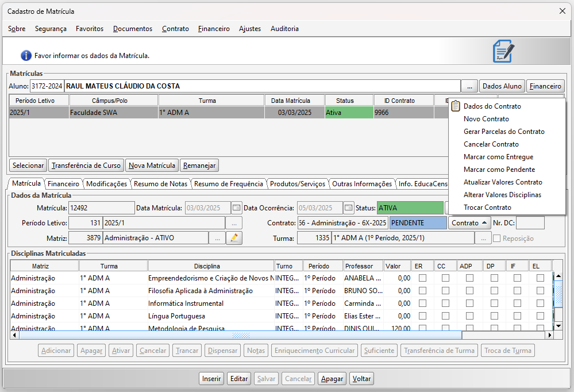Image resolution: width=574 pixels, height=392 pixels.
Task: Click Financeiro button next to Dados Aluno
Action: 545,86
